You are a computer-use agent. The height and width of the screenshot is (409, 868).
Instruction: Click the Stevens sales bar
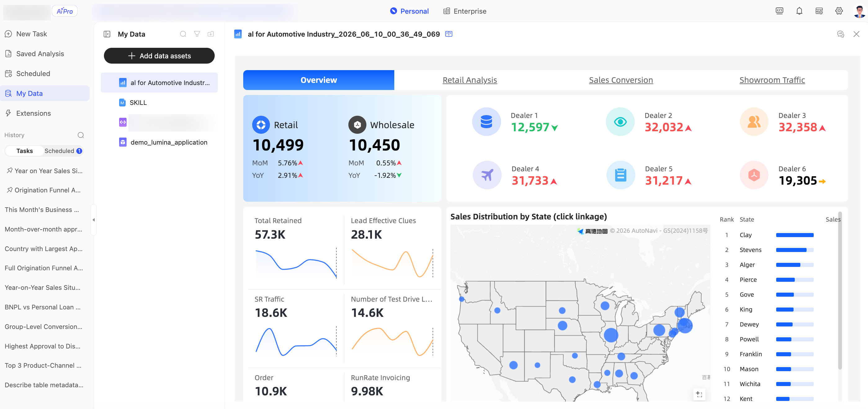click(x=794, y=250)
